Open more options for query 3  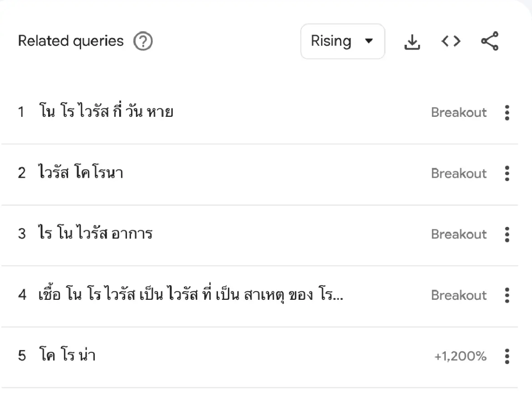[507, 235]
